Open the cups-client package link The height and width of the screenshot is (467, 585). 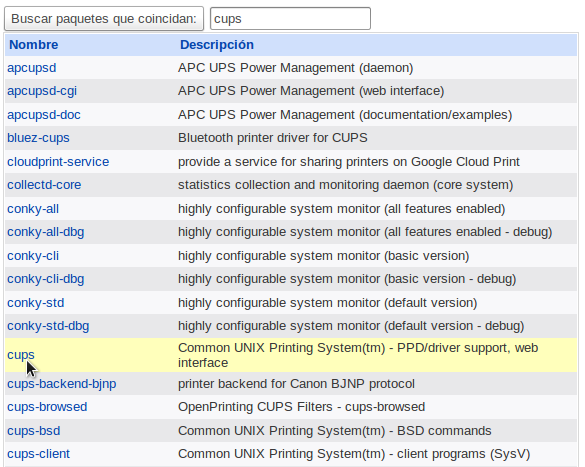pyautogui.click(x=38, y=454)
